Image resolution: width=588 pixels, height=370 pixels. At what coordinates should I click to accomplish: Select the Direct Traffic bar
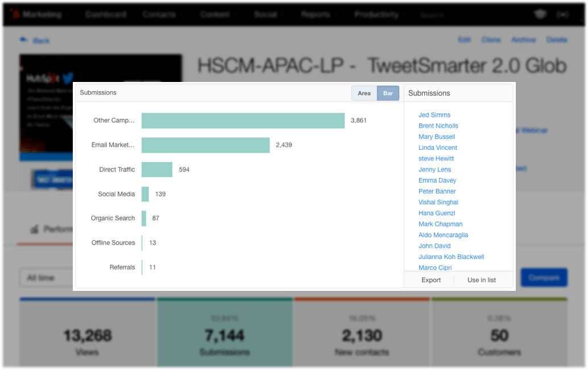point(157,170)
